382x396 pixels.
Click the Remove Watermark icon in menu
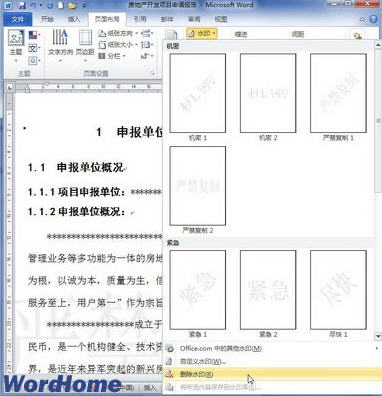click(x=170, y=374)
